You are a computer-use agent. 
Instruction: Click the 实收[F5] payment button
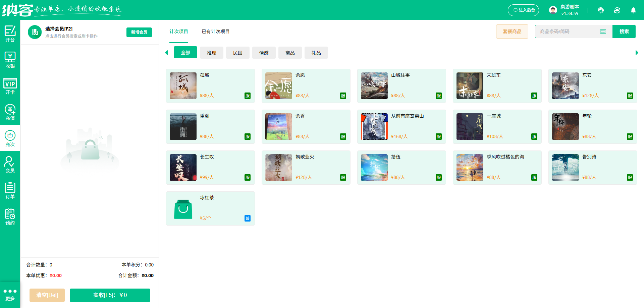click(110, 295)
